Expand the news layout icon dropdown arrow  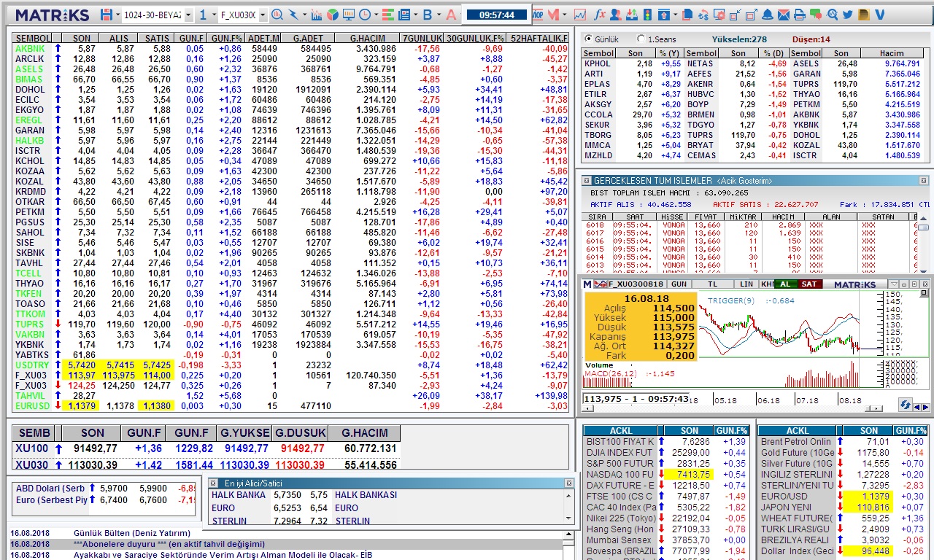point(414,15)
